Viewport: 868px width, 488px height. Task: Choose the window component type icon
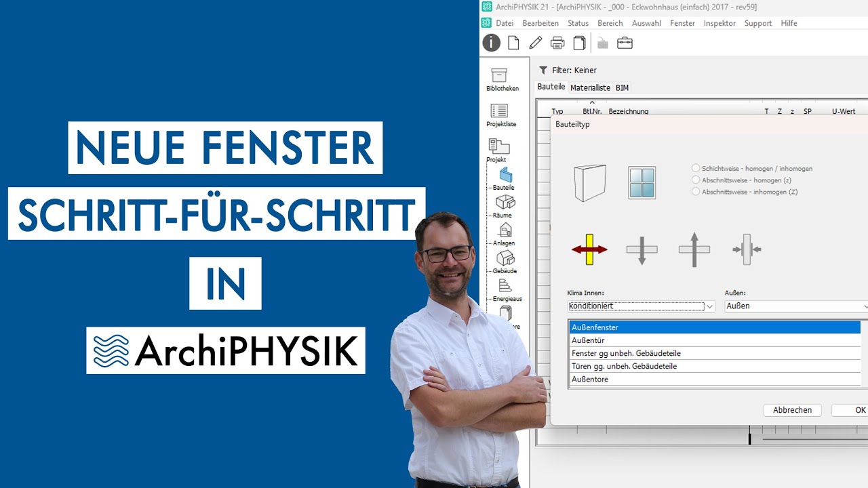(642, 183)
